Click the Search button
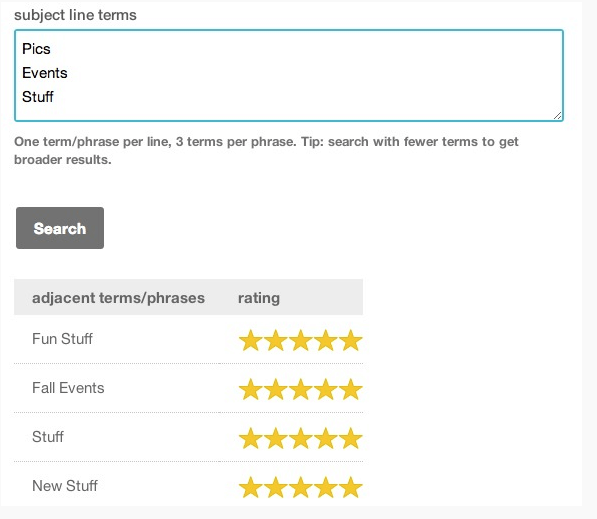The height and width of the screenshot is (519, 597). pyautogui.click(x=60, y=228)
